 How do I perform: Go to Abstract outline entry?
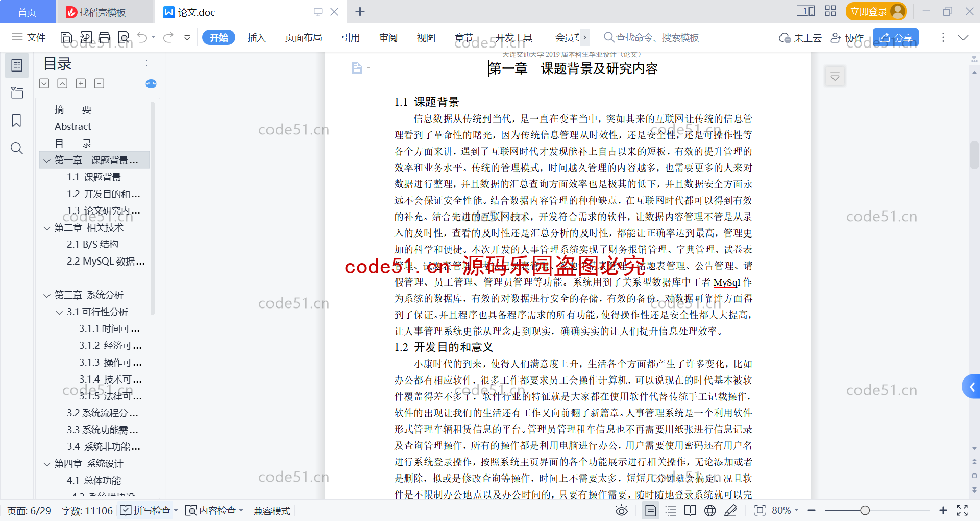(x=73, y=126)
